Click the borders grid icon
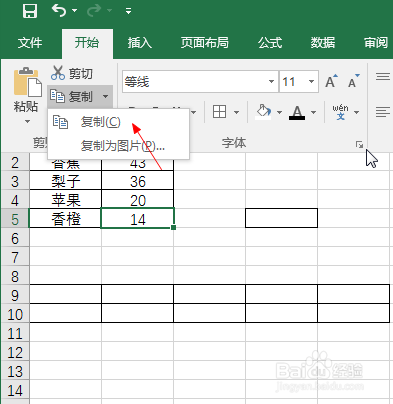The width and height of the screenshot is (393, 404). click(219, 112)
